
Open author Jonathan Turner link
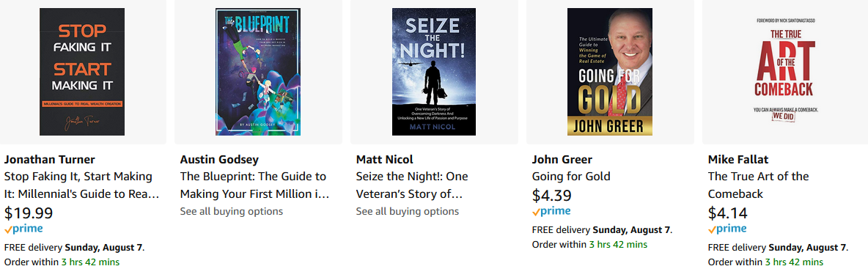(x=49, y=160)
